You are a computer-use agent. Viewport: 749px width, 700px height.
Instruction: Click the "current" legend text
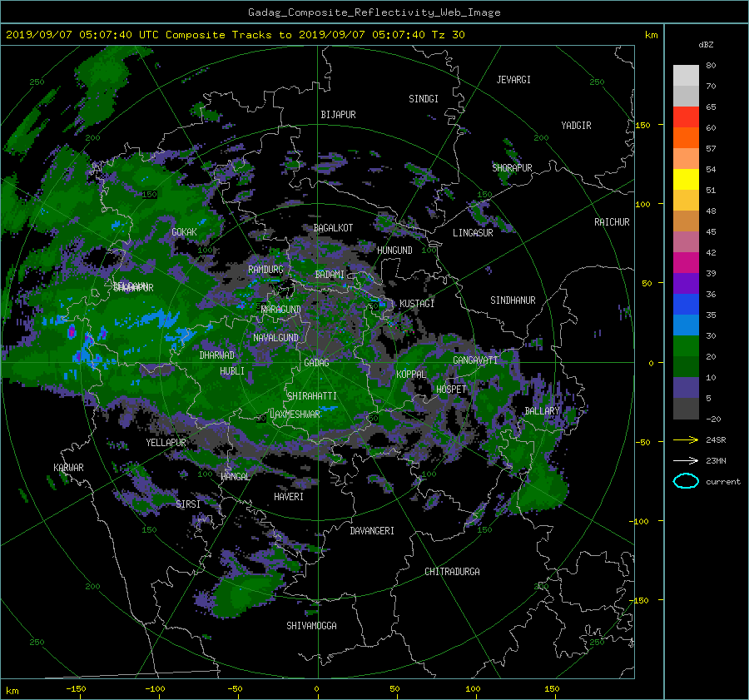[x=723, y=482]
